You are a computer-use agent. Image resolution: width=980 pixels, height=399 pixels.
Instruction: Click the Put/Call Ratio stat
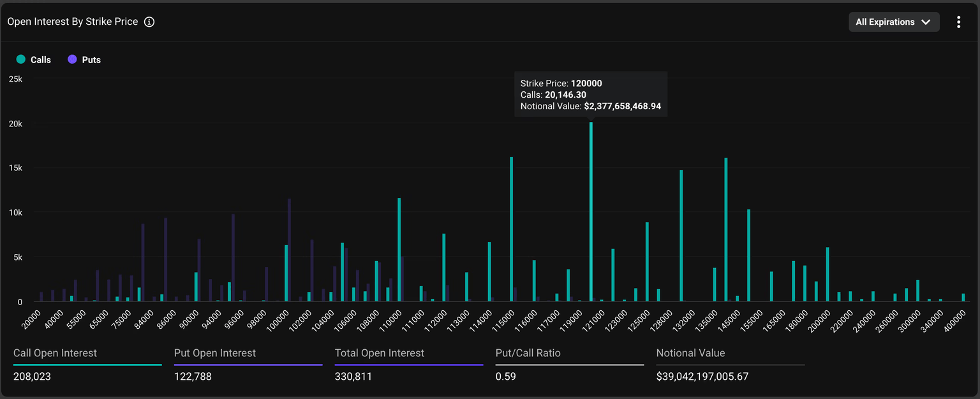(x=528, y=353)
